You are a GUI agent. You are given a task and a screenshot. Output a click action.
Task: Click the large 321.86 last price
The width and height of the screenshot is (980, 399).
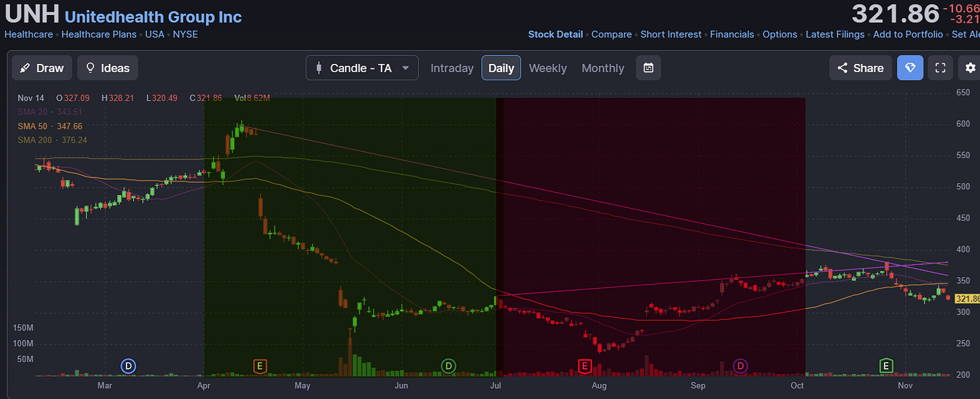point(895,13)
